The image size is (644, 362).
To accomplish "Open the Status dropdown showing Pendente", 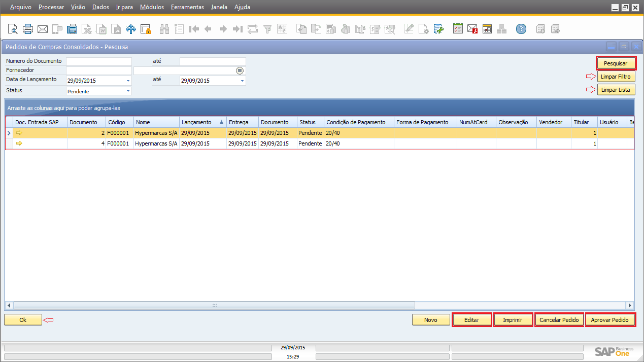I will (x=128, y=91).
